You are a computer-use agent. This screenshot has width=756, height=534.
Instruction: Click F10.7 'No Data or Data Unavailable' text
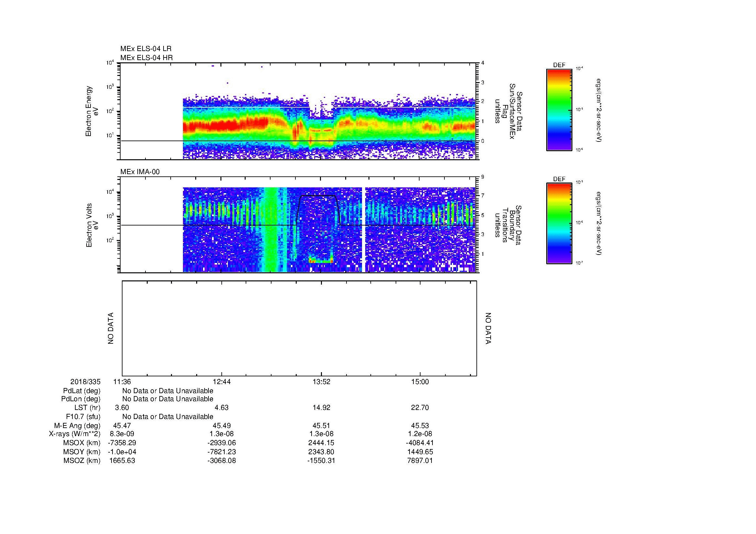coord(168,416)
